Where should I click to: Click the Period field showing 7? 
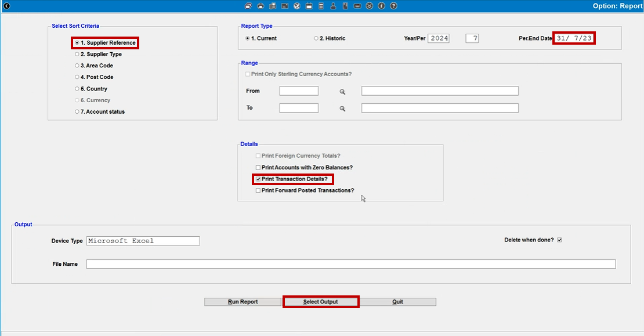coord(472,38)
